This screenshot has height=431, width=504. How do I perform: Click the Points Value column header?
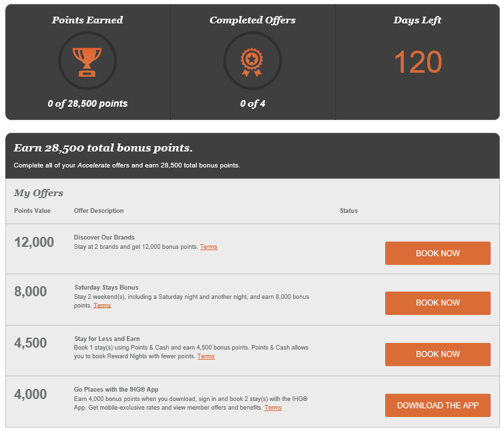point(32,211)
